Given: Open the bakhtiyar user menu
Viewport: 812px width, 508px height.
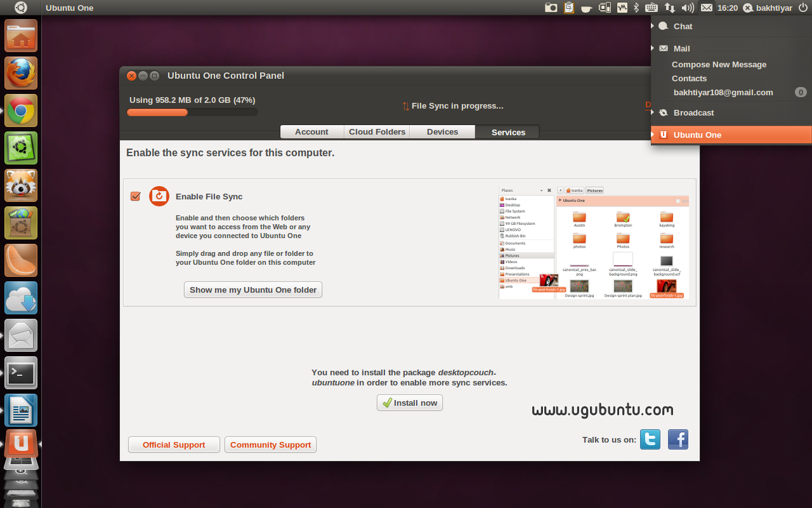Looking at the screenshot, I should point(767,8).
